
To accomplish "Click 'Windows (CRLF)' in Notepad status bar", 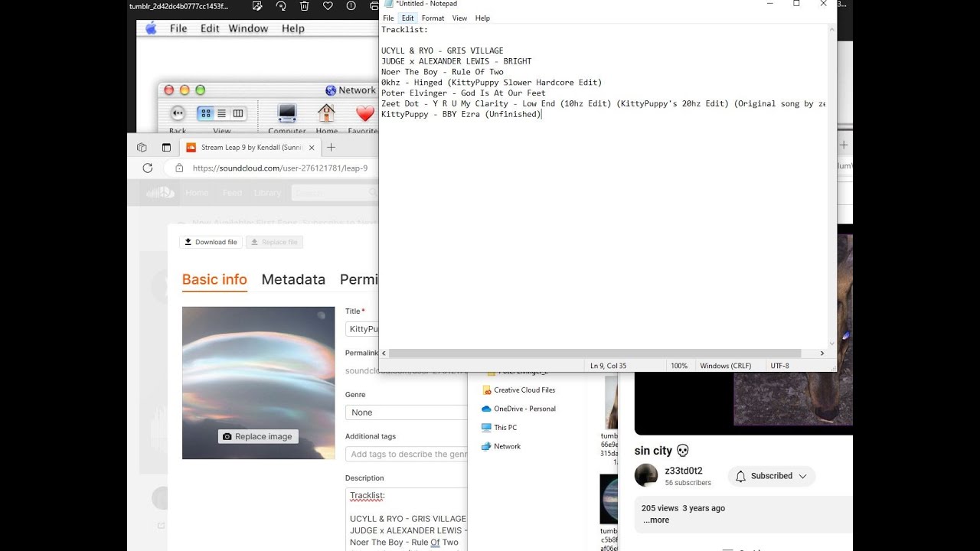I will point(725,366).
